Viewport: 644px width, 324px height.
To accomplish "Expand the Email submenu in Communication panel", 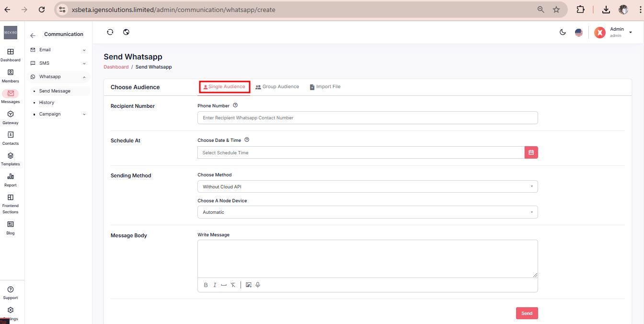I will pyautogui.click(x=58, y=50).
